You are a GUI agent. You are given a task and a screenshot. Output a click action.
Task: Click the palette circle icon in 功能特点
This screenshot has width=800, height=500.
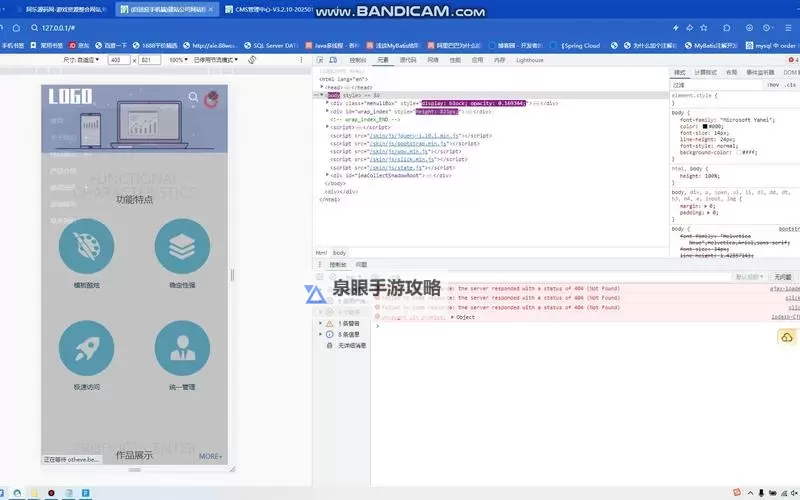[x=86, y=246]
